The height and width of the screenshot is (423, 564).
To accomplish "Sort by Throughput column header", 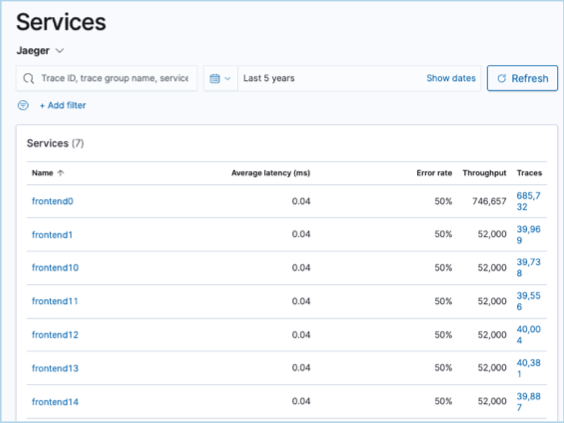I will click(484, 173).
